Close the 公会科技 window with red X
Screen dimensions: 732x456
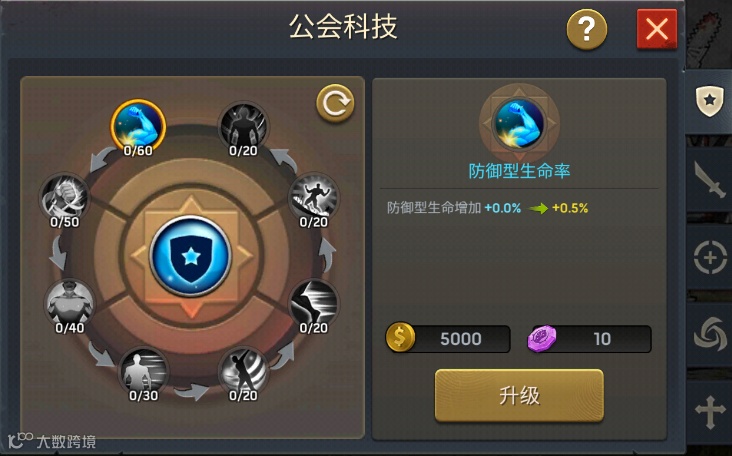tap(657, 29)
